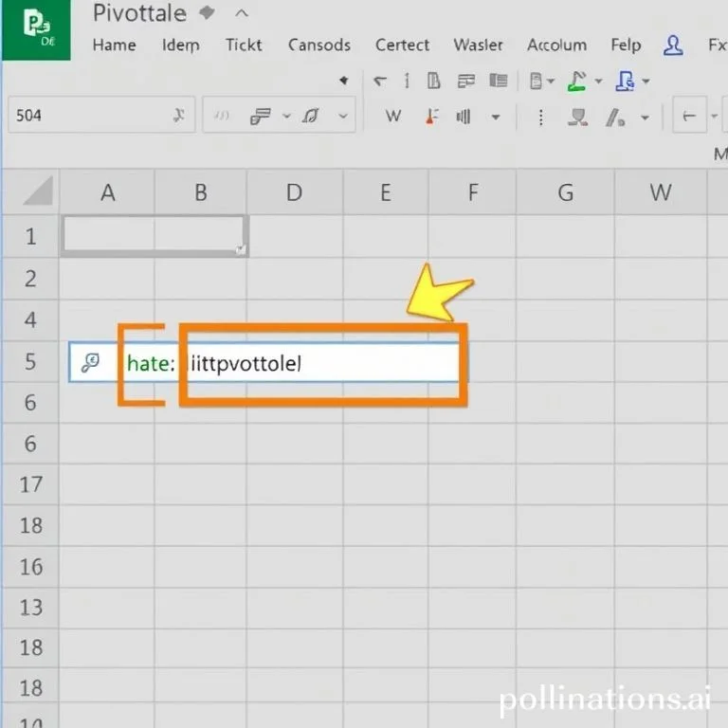This screenshot has width=728, height=728.
Task: Click the vertical bars icon
Action: pyautogui.click(x=464, y=116)
